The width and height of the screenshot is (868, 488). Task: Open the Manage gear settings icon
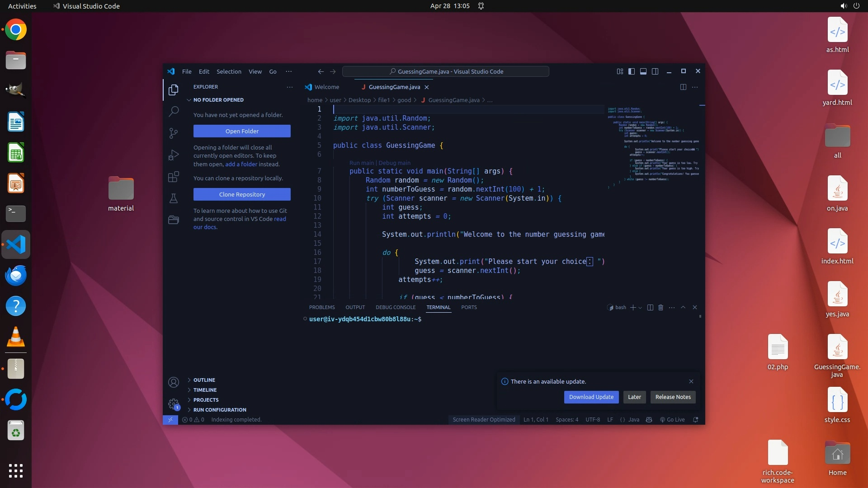click(x=174, y=404)
